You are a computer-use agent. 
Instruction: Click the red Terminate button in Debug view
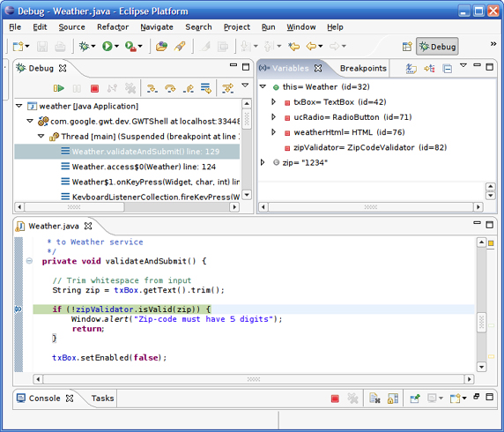pyautogui.click(x=94, y=88)
